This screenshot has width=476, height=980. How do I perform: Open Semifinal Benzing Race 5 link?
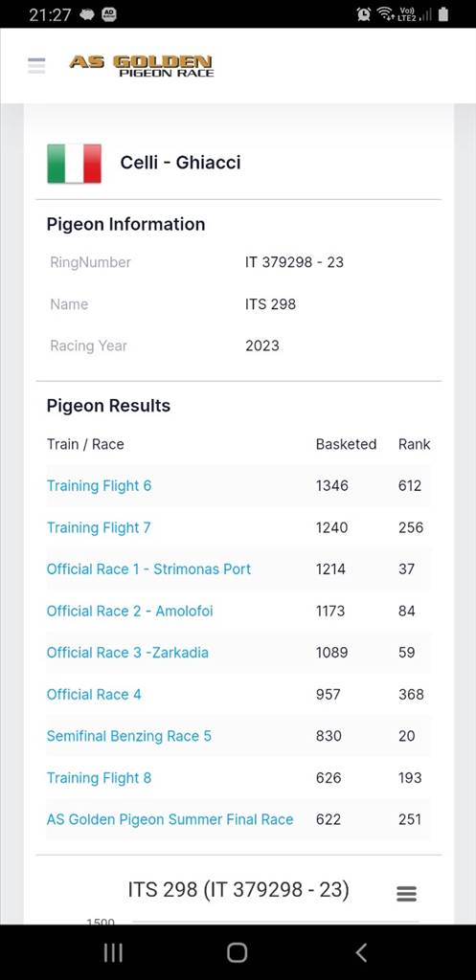coord(129,736)
